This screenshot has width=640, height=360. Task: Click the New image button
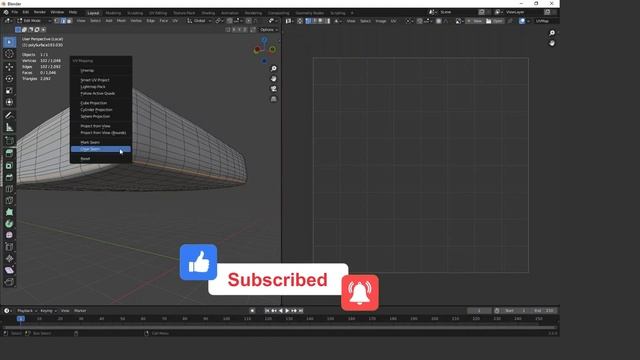pos(474,21)
